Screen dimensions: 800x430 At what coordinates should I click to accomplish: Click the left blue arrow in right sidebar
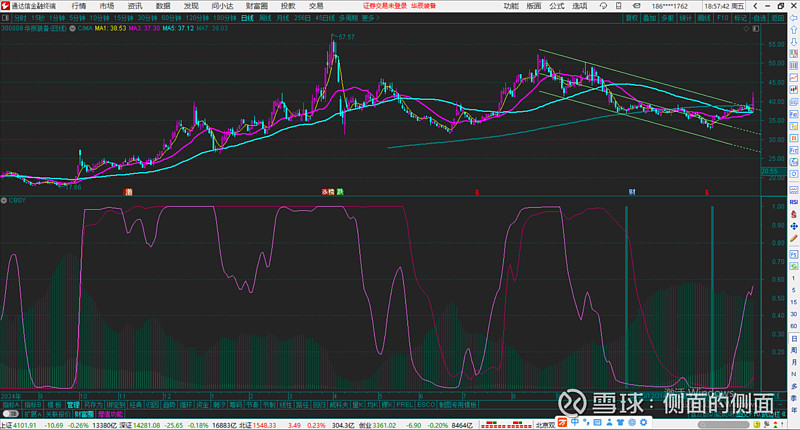tap(794, 18)
